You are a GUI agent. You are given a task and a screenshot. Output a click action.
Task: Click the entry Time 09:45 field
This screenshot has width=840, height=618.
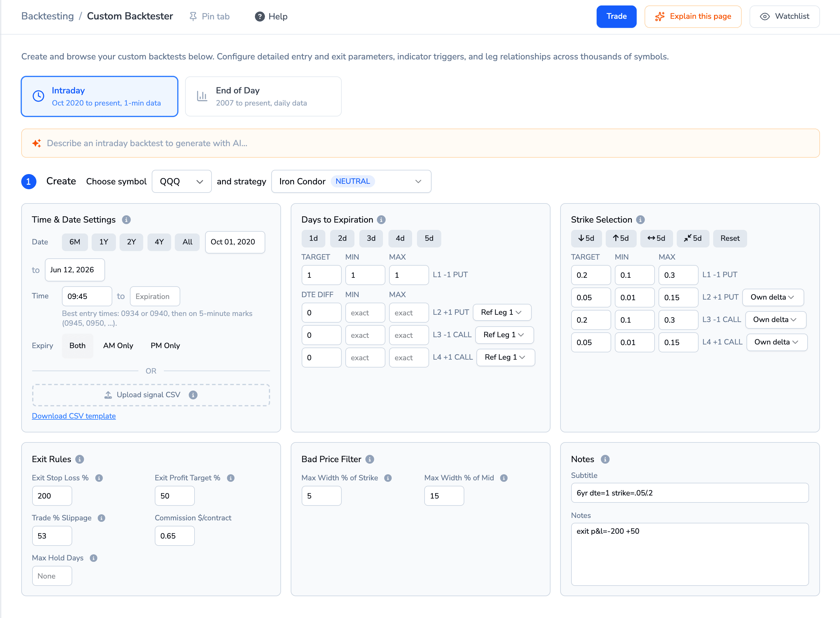pos(87,296)
